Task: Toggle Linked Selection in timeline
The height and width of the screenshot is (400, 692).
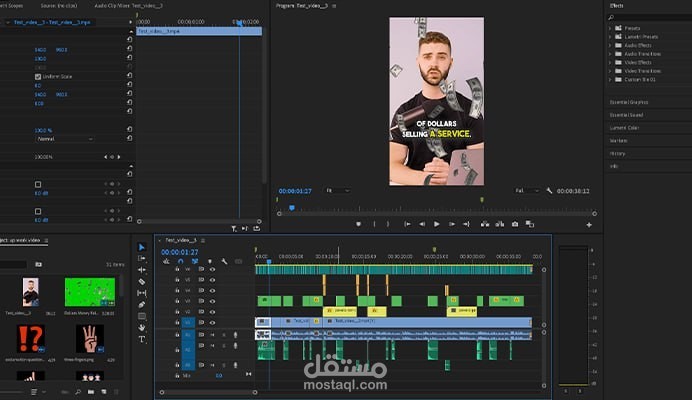Action: [x=195, y=261]
